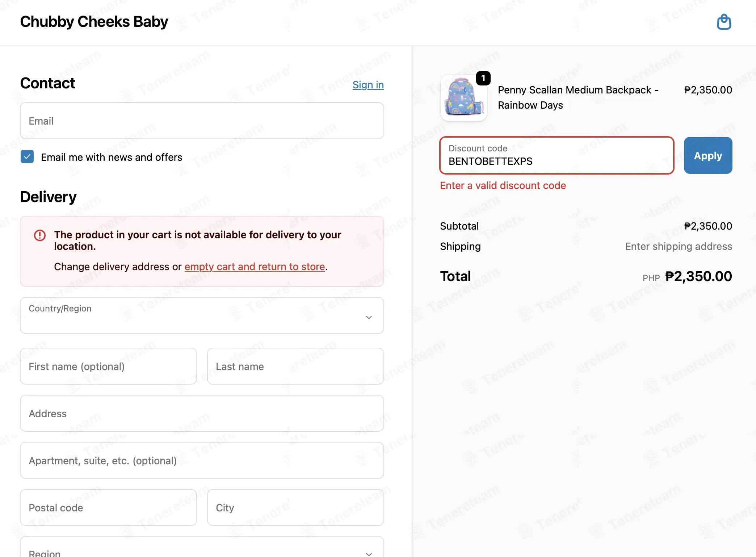756x557 pixels.
Task: Click empty cart and return to store link
Action: tap(255, 267)
